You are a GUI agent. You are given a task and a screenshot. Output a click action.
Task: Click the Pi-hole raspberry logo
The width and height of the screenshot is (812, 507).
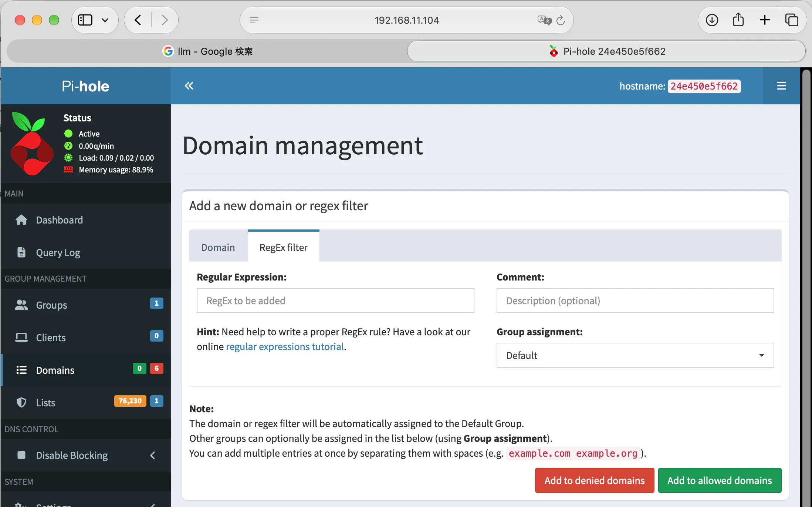click(32, 144)
